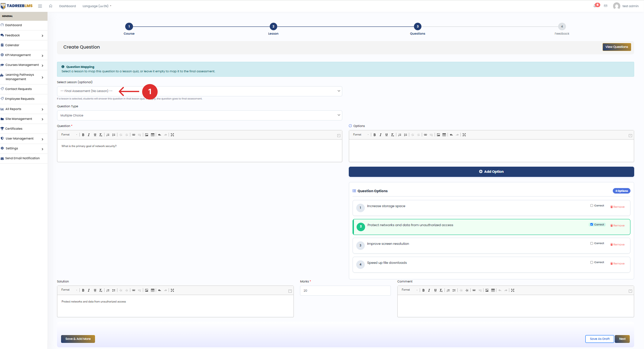Maximize the Options editor
The height and width of the screenshot is (349, 644).
click(x=464, y=135)
